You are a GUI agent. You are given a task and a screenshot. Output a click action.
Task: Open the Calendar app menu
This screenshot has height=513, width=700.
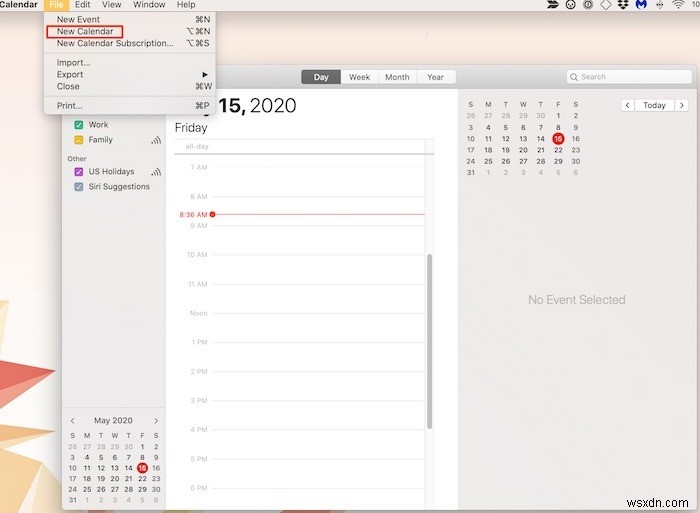[x=19, y=4]
